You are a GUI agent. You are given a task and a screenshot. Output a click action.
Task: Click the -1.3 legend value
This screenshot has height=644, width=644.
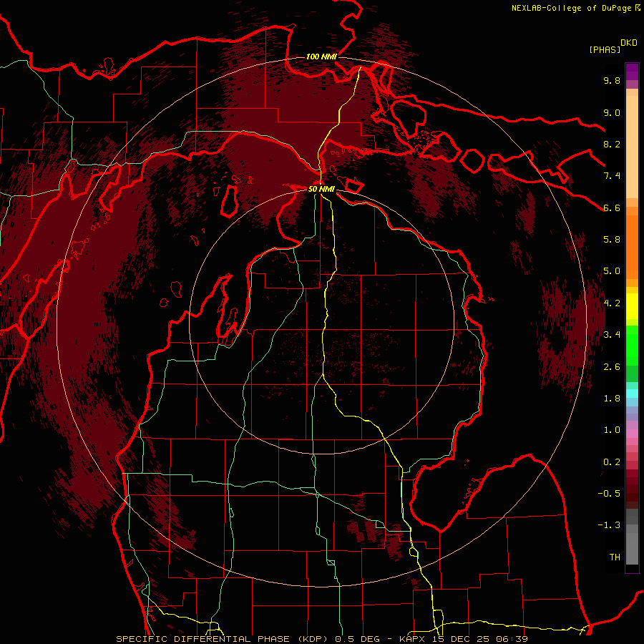click(609, 525)
